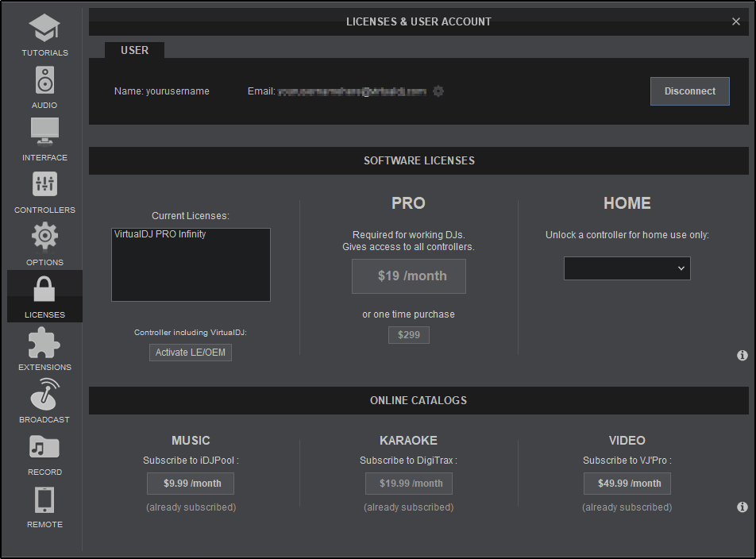Click the info icon near the Video catalog
This screenshot has width=756, height=559.
pos(742,507)
